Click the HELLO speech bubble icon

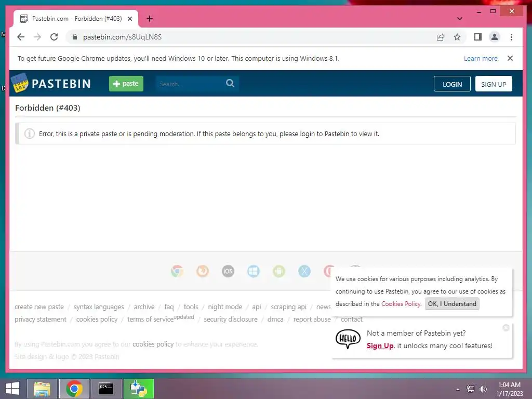coord(348,339)
